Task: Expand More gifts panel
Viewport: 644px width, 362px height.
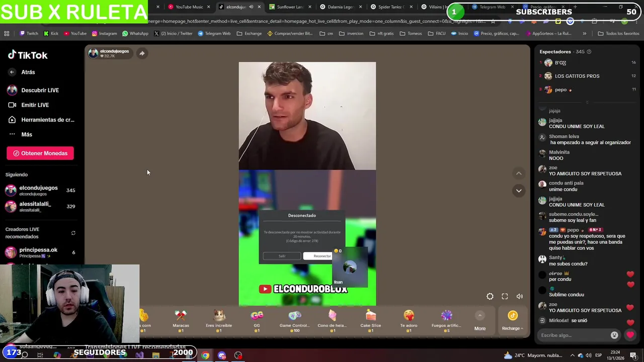Action: coord(480,321)
